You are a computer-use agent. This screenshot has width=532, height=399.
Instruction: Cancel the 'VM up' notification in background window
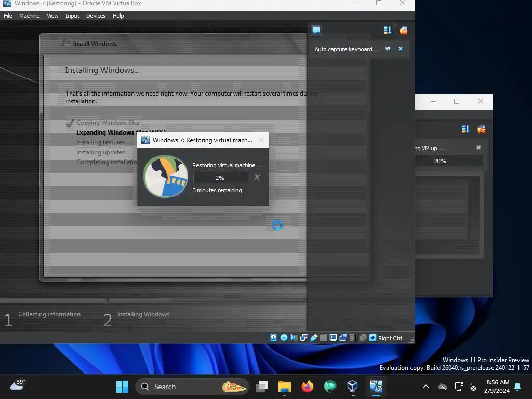tap(478, 147)
